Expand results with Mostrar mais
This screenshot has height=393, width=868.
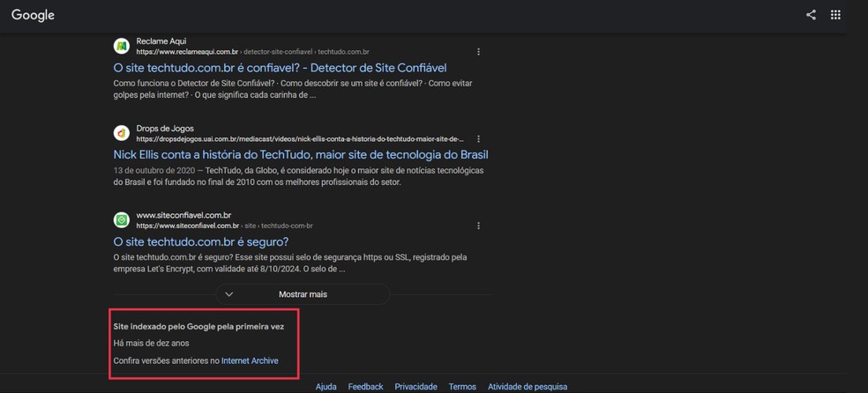pyautogui.click(x=303, y=294)
